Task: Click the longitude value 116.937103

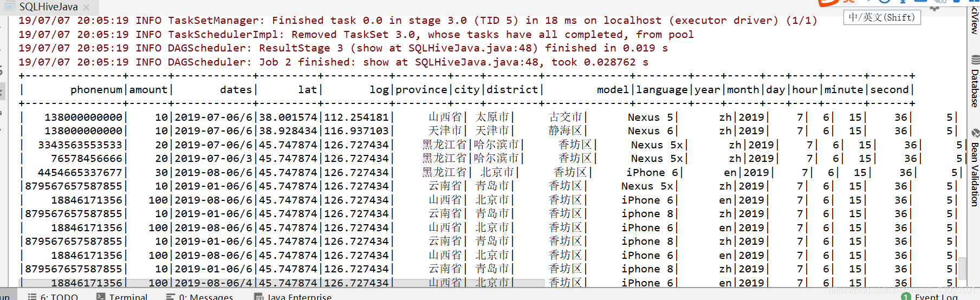Action: click(x=356, y=131)
